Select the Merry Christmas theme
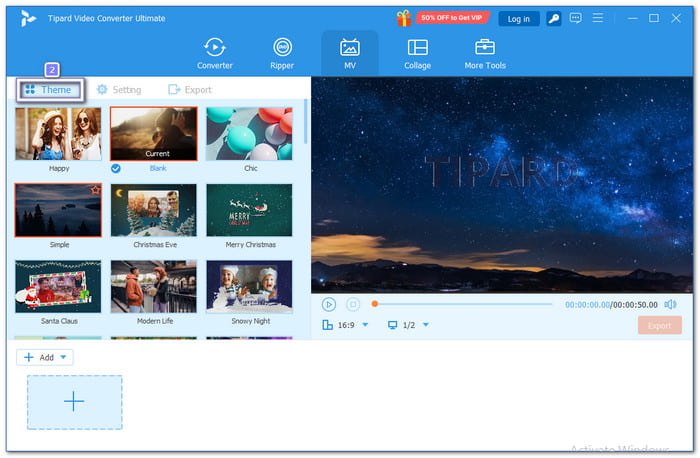700x458 pixels. (x=249, y=210)
